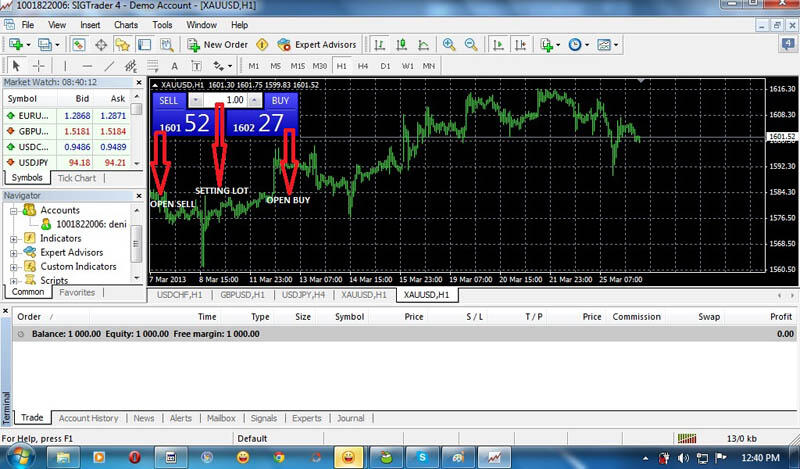Image resolution: width=800 pixels, height=469 pixels.
Task: Switch timeframe to M1
Action: pyautogui.click(x=254, y=66)
